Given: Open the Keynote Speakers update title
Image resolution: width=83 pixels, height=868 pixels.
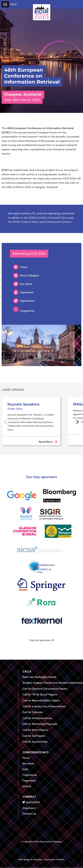Looking at the screenshot, I should tap(23, 404).
